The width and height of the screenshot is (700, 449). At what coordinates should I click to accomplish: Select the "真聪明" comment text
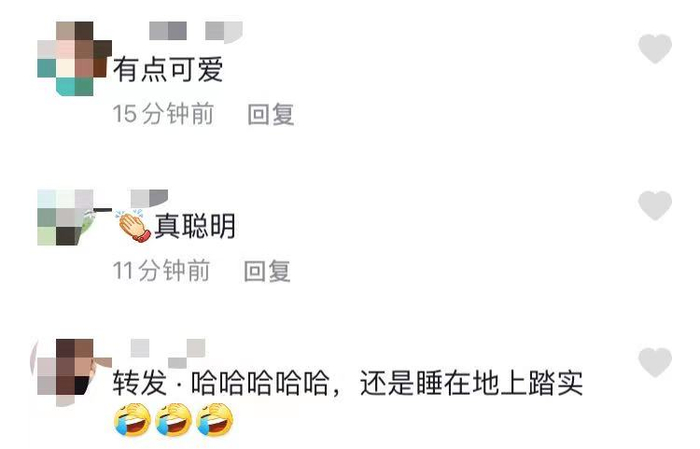coord(195,226)
